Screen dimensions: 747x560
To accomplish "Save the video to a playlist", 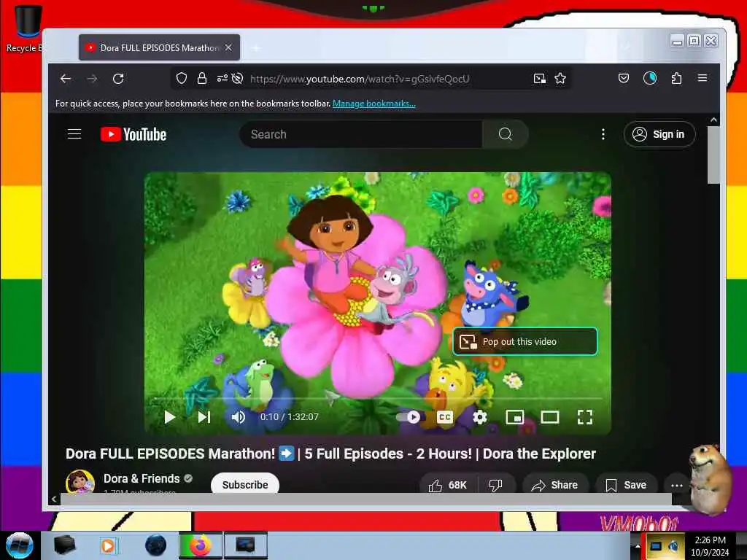I will [x=626, y=485].
